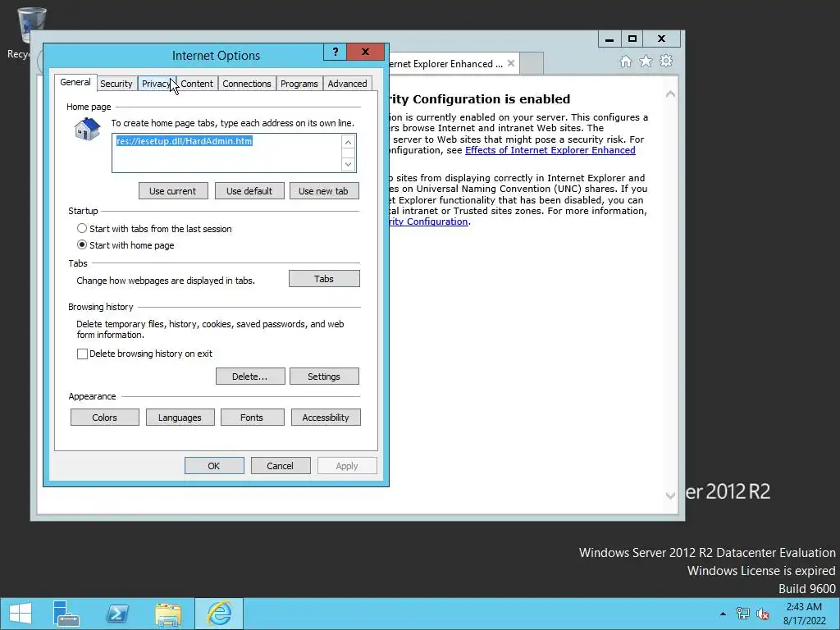Switch to the Advanced tab
Viewport: 840px width, 630px height.
tap(347, 84)
